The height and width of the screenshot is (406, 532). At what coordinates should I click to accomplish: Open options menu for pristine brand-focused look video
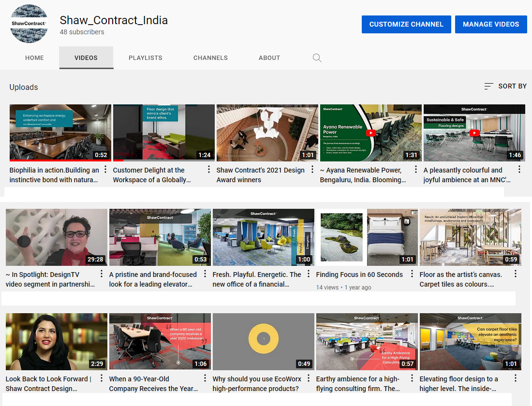click(205, 274)
